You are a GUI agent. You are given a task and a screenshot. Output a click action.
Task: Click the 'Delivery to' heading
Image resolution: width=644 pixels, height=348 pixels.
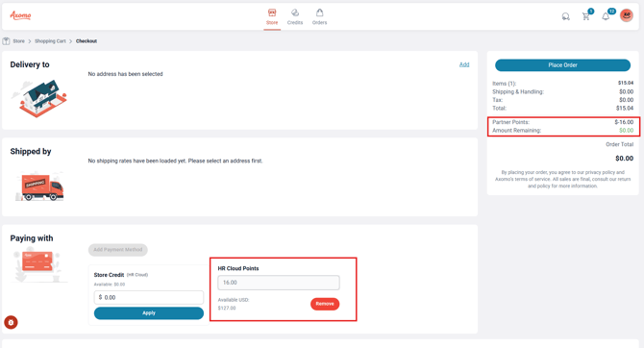coord(30,64)
